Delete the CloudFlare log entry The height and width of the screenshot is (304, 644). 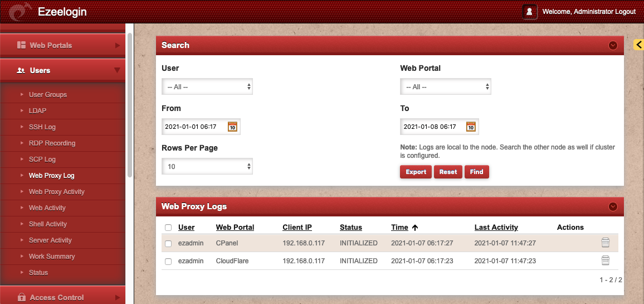pyautogui.click(x=605, y=260)
